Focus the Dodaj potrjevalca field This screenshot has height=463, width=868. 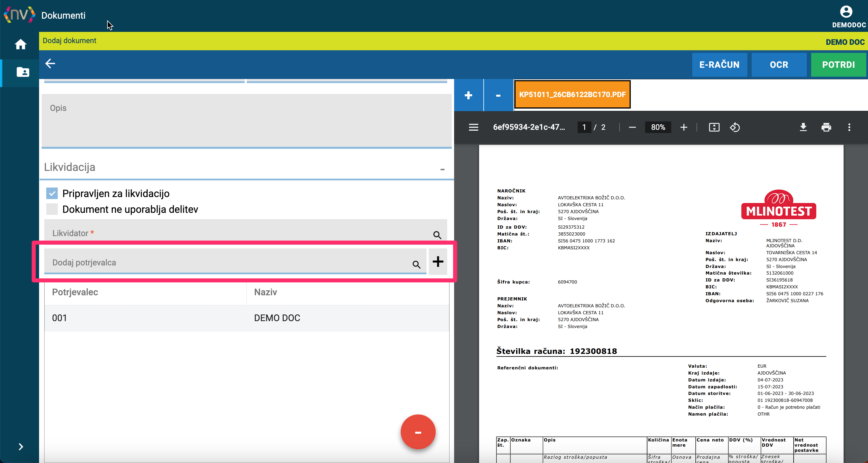235,262
